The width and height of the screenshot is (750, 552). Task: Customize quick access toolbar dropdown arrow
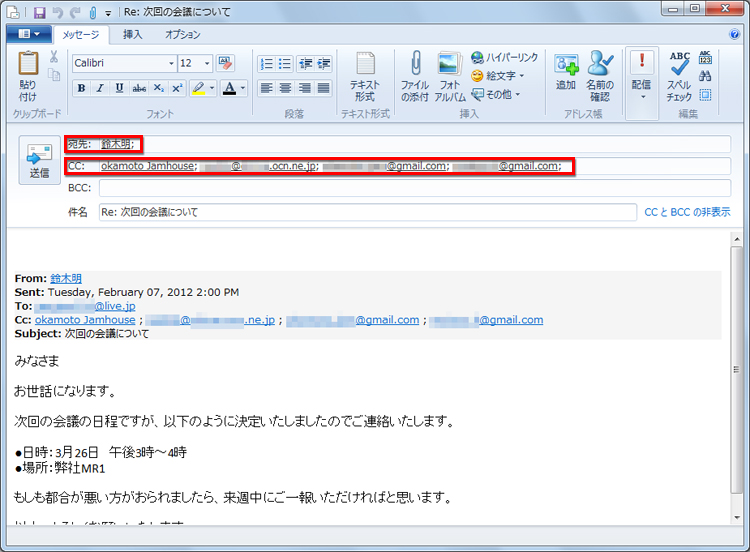[108, 13]
